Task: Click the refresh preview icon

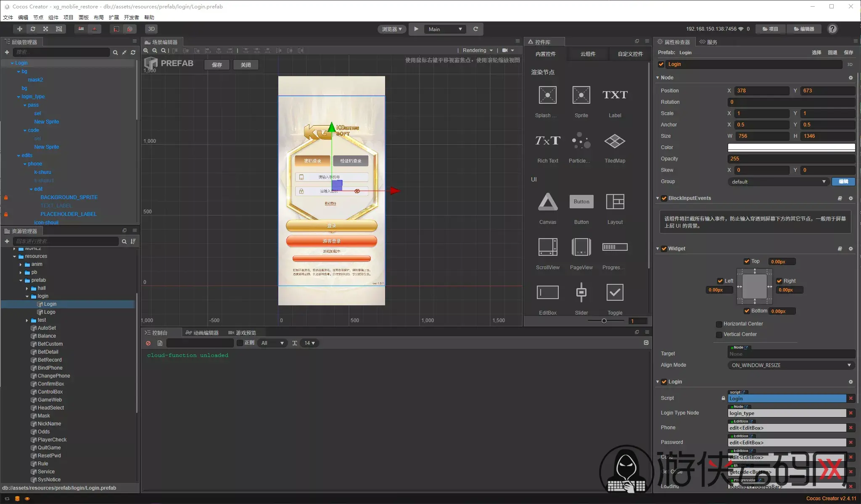Action: (475, 29)
